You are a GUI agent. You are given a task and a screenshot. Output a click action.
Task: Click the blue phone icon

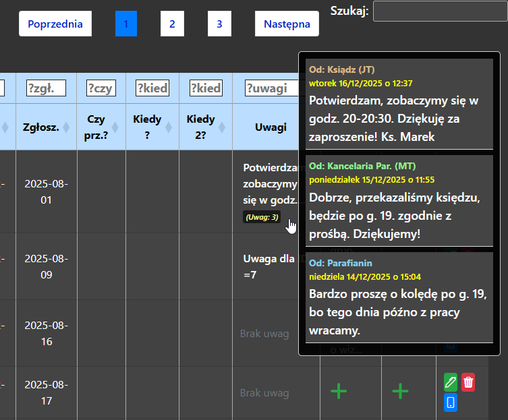point(451,403)
